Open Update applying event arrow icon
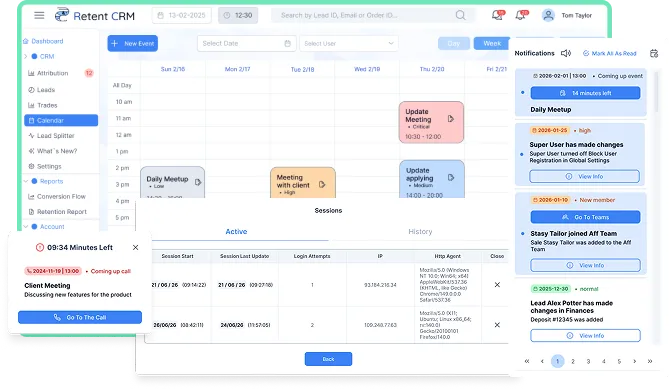670x389 pixels. [451, 177]
